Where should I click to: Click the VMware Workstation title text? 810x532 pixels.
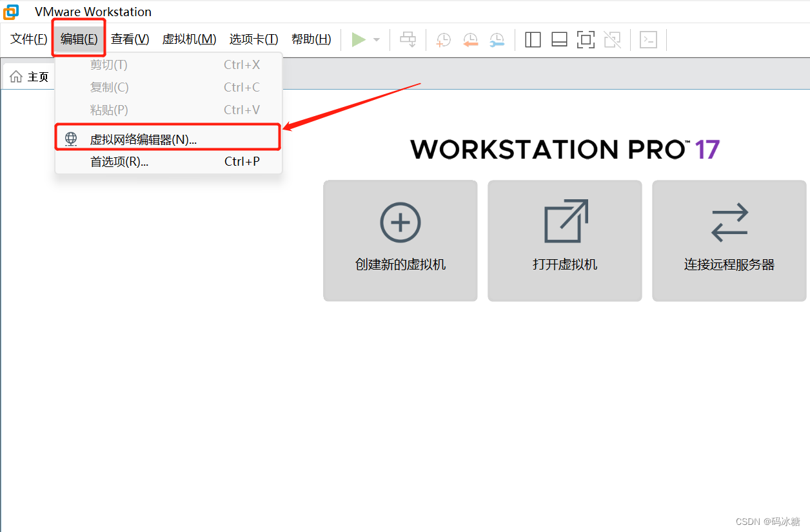(x=93, y=12)
